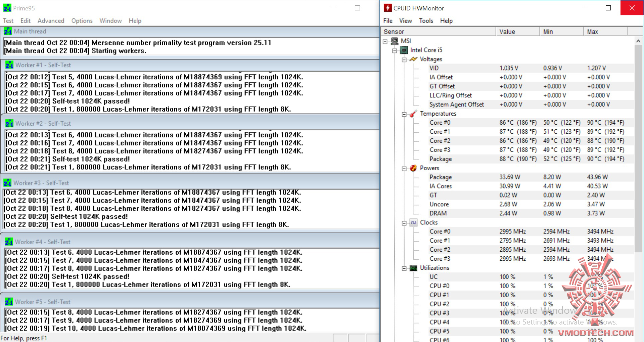
Task: Maximize the HWMonitor window
Action: point(608,8)
